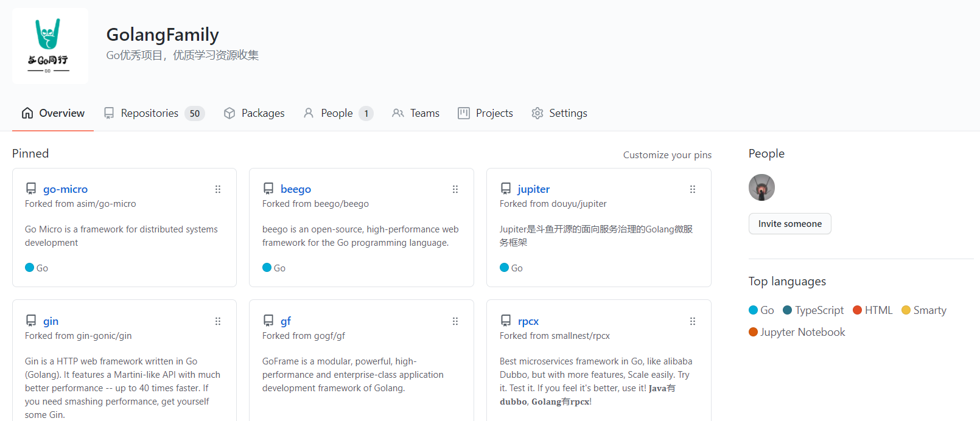Click the Repositories count badge 50
Image resolution: width=980 pixels, height=421 pixels.
pyautogui.click(x=195, y=113)
